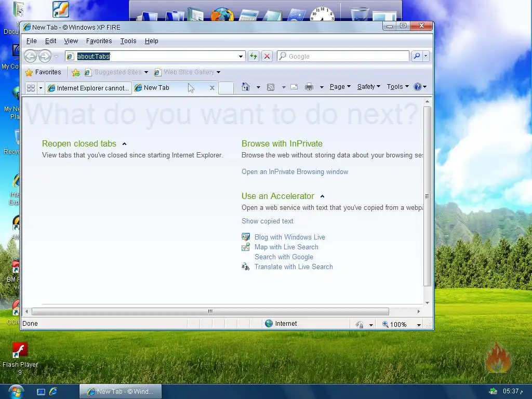Click the horizontal scrollbar right arrow
This screenshot has width=532, height=399.
click(419, 311)
